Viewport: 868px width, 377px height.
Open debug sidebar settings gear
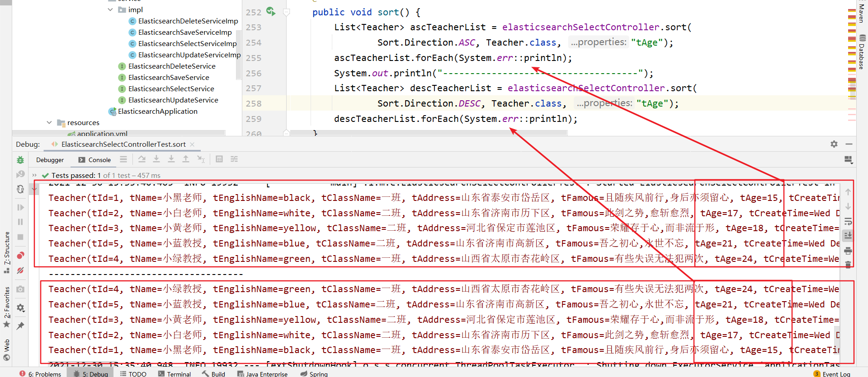click(x=20, y=308)
